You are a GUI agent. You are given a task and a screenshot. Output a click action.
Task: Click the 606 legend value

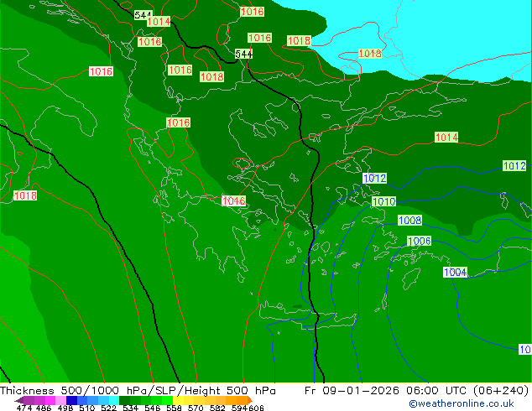(x=256, y=408)
